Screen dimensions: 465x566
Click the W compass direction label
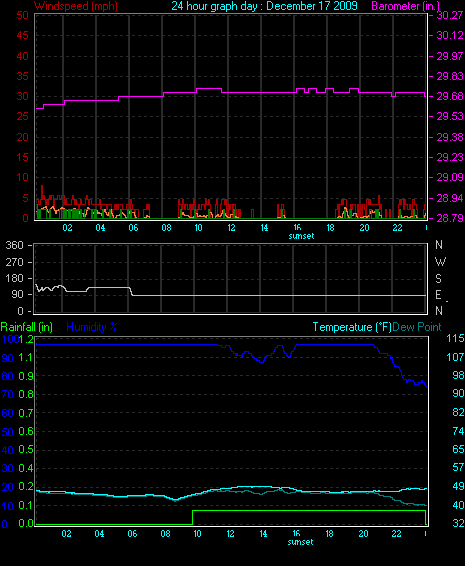click(440, 262)
